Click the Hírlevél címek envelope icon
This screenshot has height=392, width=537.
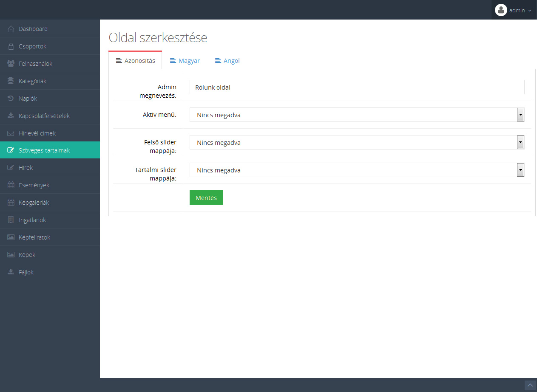tap(11, 133)
